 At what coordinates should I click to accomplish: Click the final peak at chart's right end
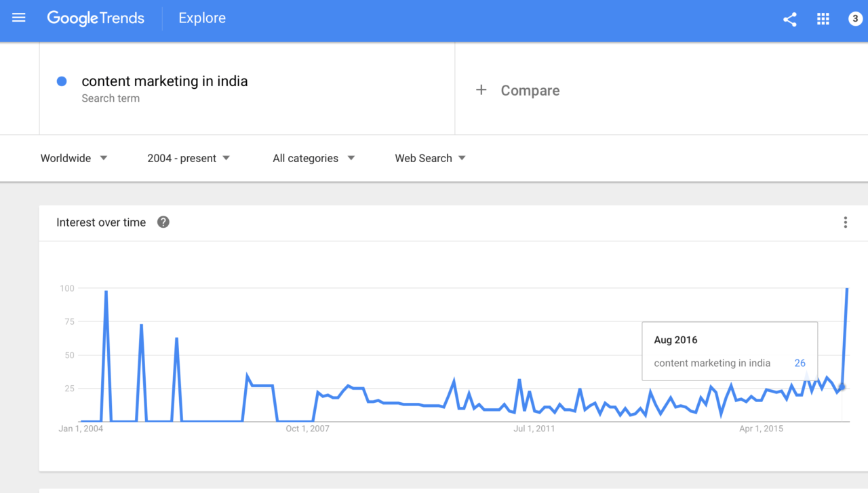click(x=847, y=289)
